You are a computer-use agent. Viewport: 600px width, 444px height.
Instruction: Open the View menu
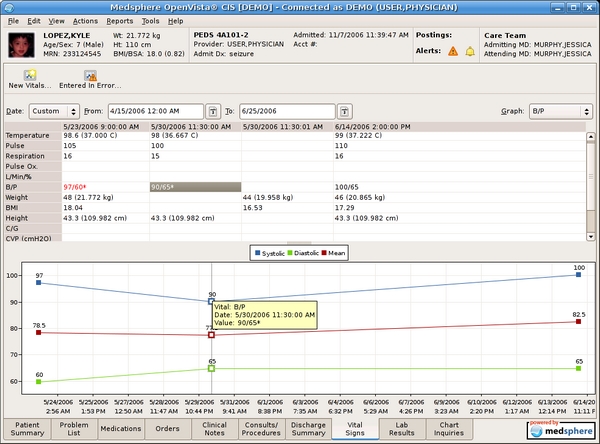(x=56, y=21)
